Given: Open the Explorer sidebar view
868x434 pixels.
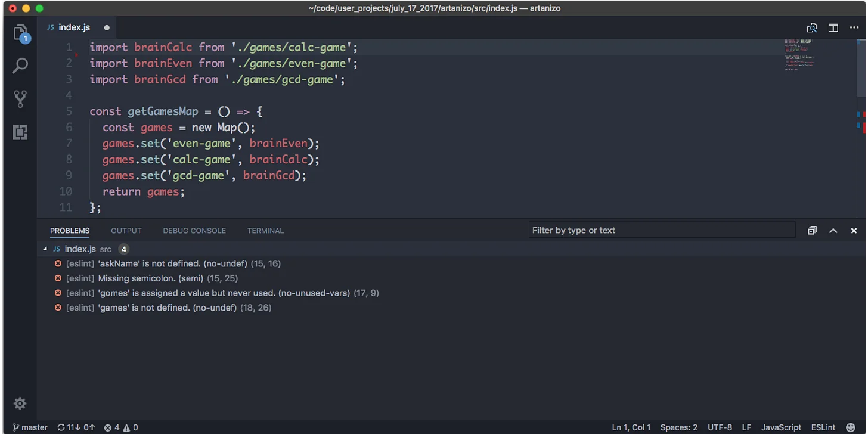Looking at the screenshot, I should pos(20,33).
